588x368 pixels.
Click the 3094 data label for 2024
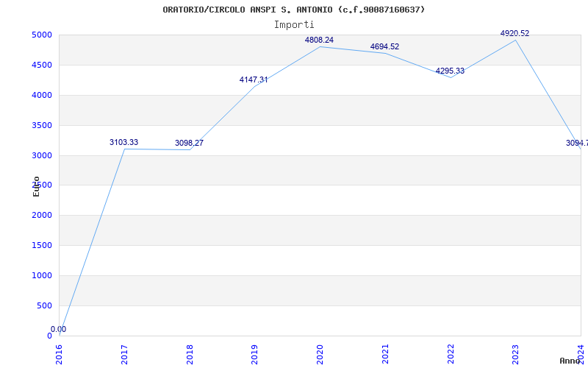577,143
